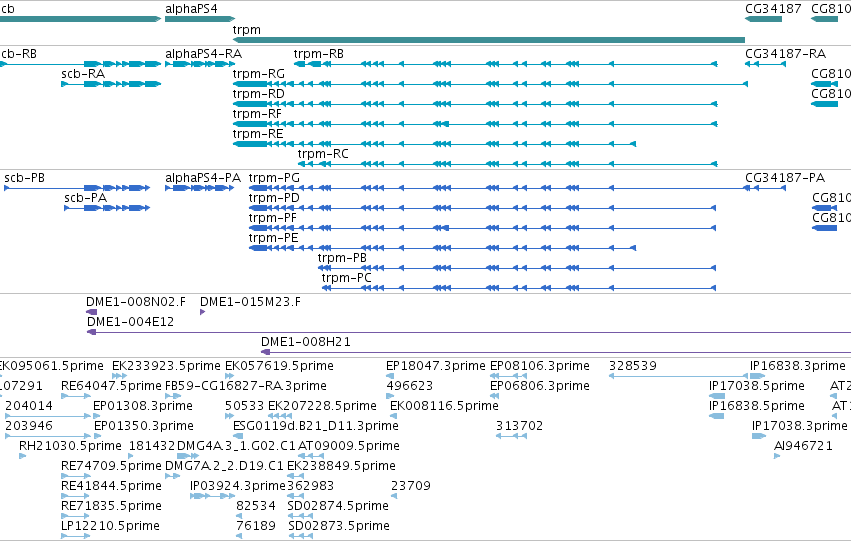The image size is (851, 541).
Task: Click the trpm-PE protein label
Action: [x=274, y=239]
